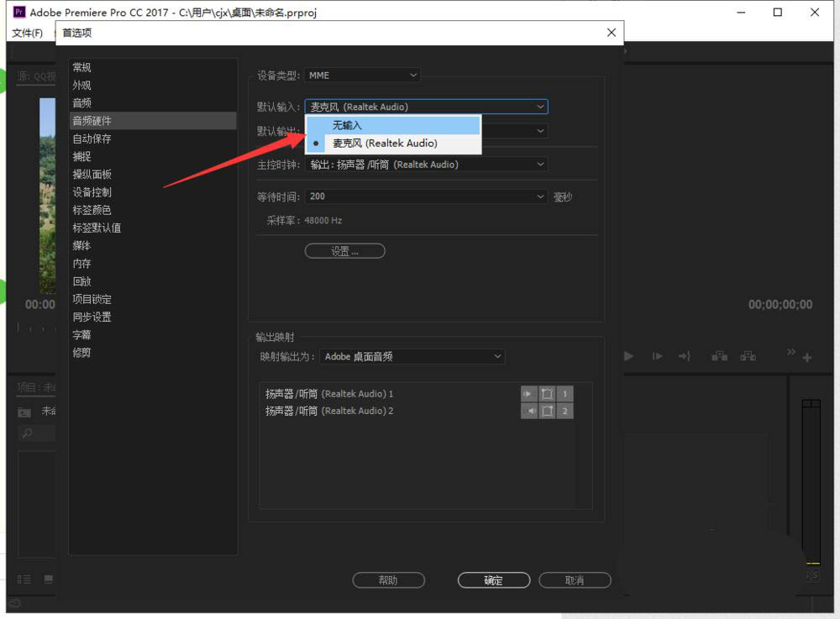Toggle channel 1 for the first speaker output
Screen dimensions: 840x619
565,394
